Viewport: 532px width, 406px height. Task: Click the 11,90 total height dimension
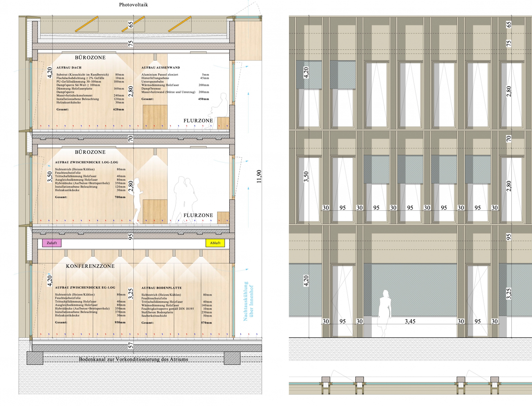[x=259, y=176]
